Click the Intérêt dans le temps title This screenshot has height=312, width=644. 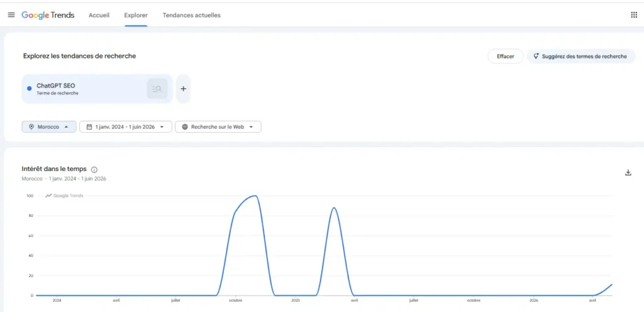(54, 169)
